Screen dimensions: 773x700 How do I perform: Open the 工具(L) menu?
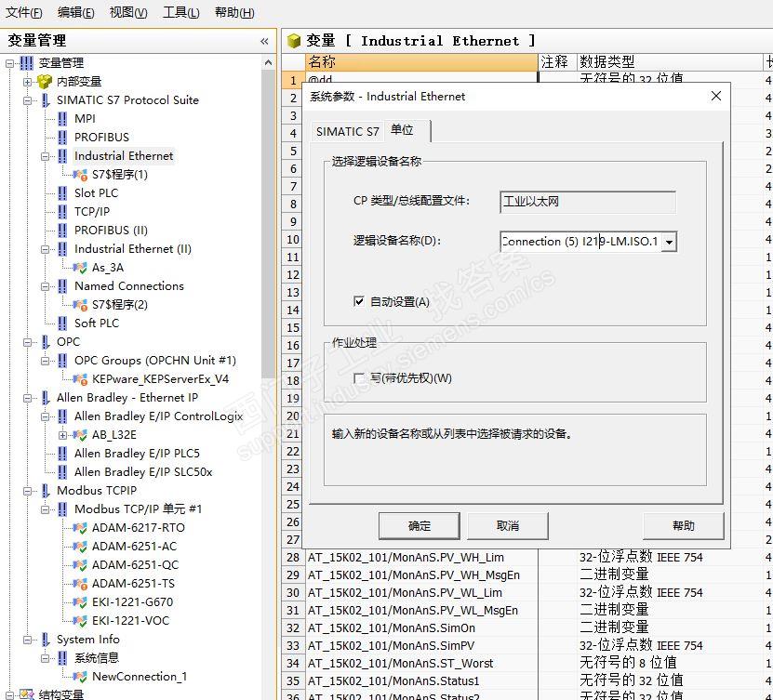tap(181, 12)
